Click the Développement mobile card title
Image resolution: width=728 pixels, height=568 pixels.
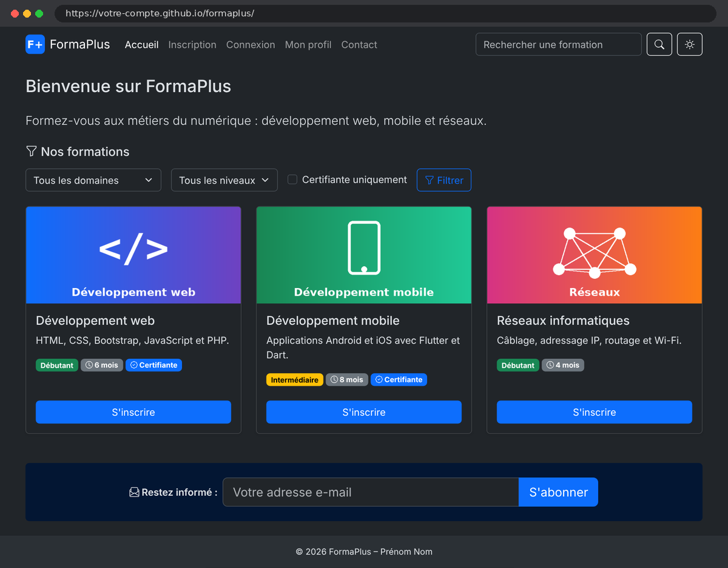(x=333, y=321)
